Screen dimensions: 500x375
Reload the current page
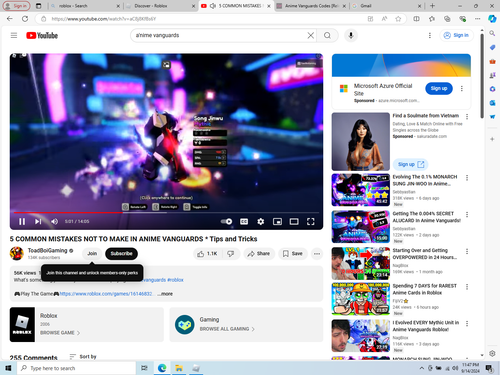pos(25,19)
